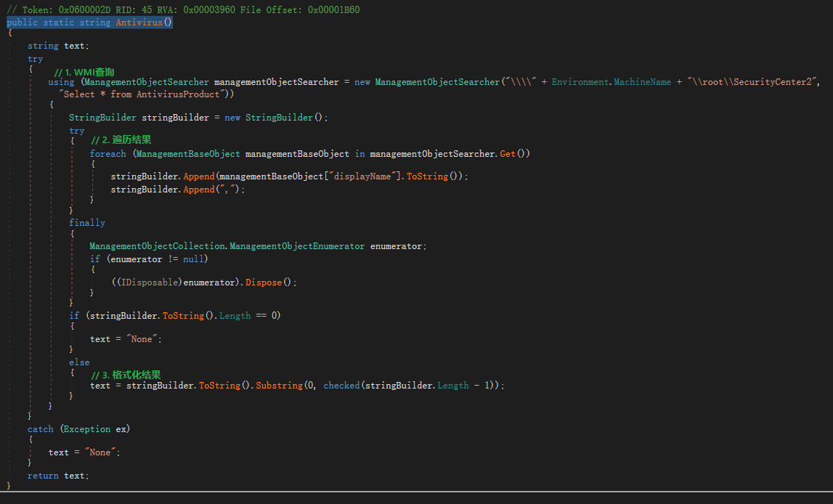The image size is (833, 504).
Task: Click ToString on the displayName line
Action: (x=427, y=176)
